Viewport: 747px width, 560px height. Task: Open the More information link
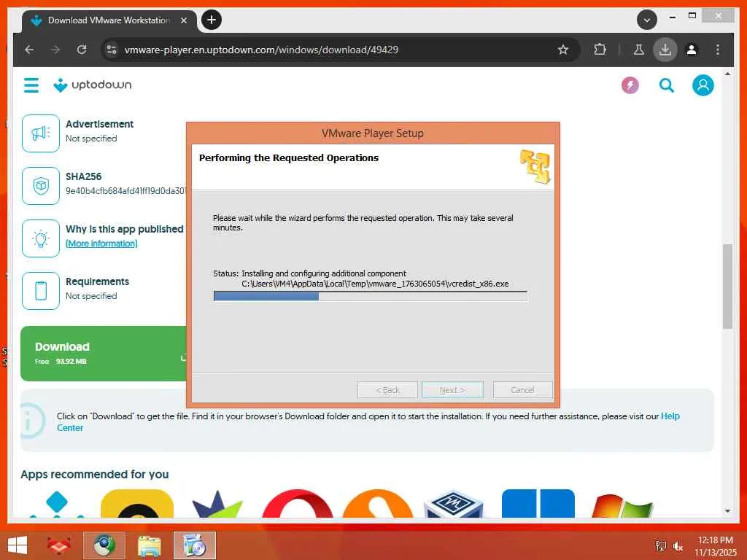pos(101,244)
